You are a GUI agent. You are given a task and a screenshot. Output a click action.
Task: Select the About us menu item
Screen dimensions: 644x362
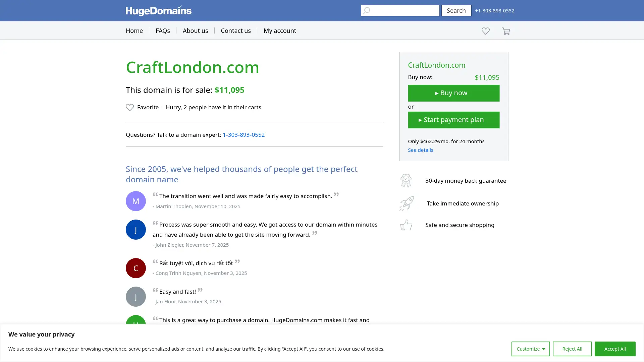coord(195,31)
